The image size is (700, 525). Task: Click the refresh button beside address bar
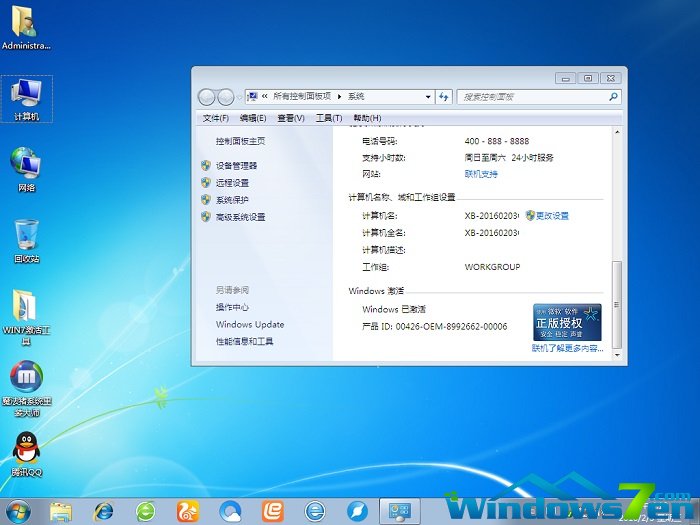pos(443,97)
